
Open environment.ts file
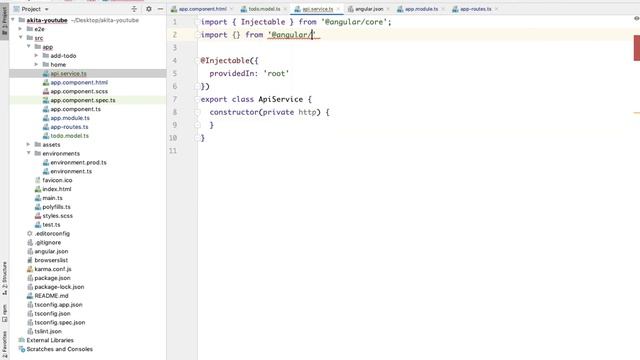[71, 171]
